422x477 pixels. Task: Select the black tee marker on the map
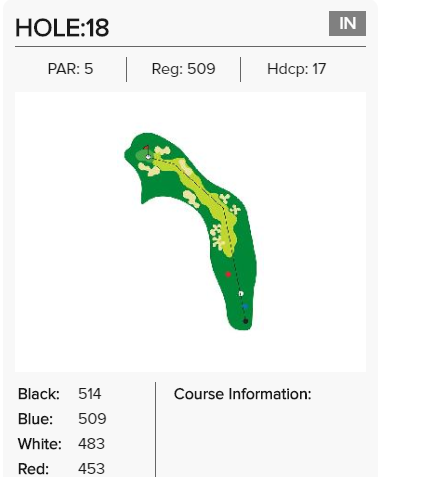[x=246, y=321]
